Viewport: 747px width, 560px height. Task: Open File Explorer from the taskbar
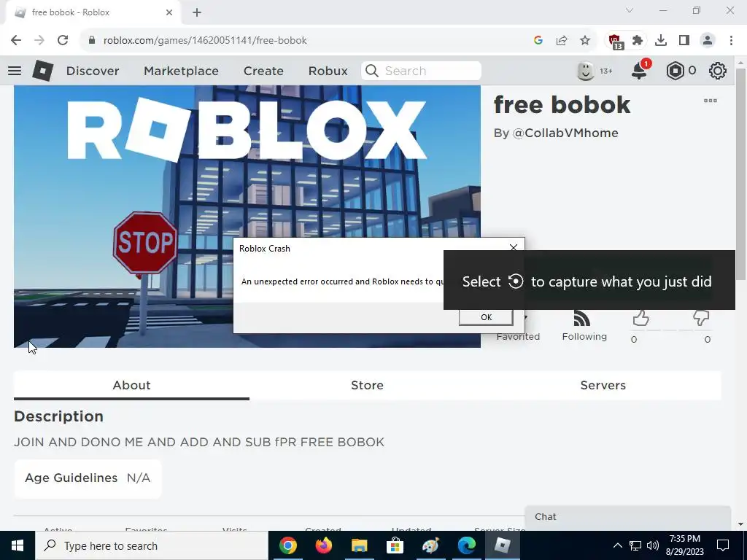(x=359, y=545)
